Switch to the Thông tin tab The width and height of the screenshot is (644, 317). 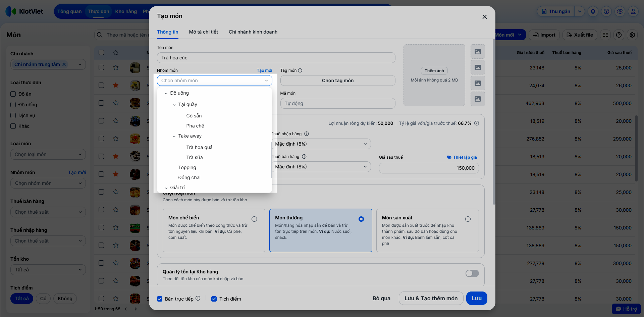pyautogui.click(x=168, y=32)
